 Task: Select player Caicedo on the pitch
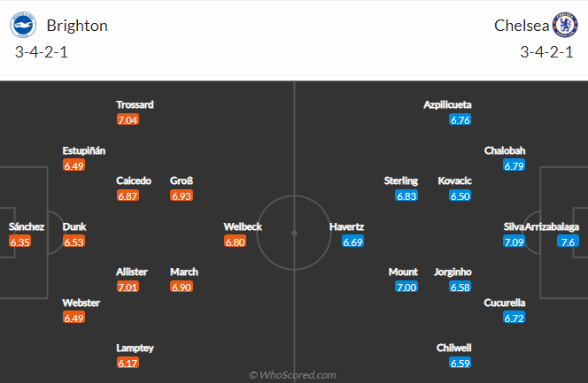coord(134,180)
